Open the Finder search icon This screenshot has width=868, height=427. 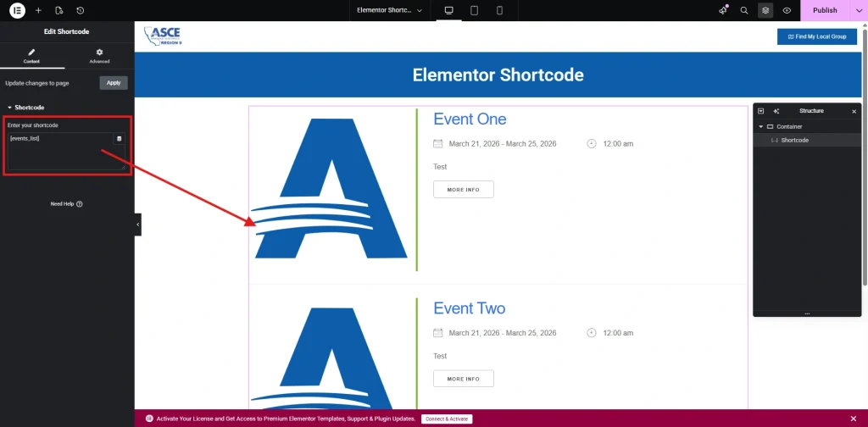[x=744, y=10]
